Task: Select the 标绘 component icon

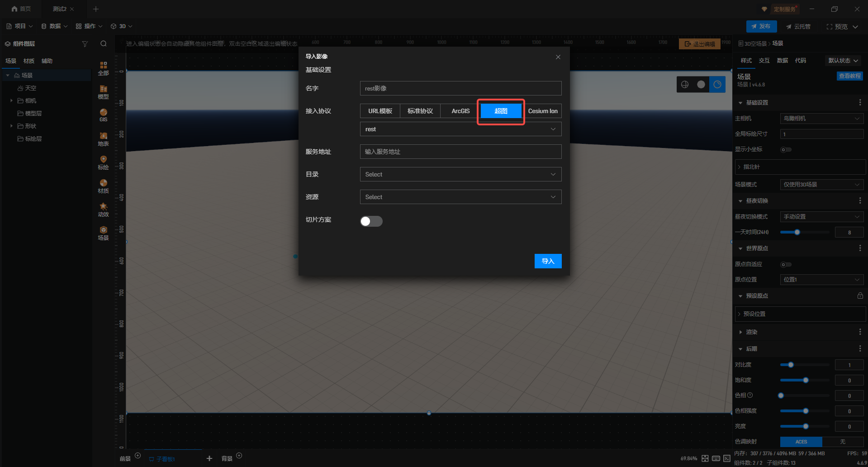Action: pyautogui.click(x=103, y=162)
